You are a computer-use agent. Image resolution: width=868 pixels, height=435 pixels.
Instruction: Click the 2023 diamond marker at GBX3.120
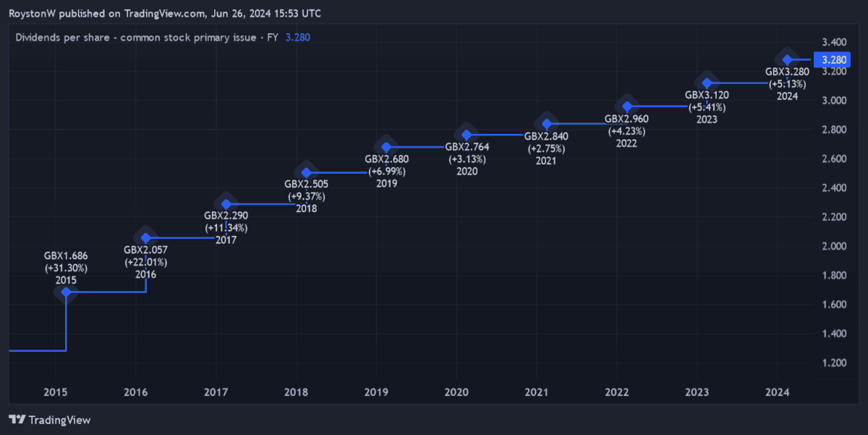[x=707, y=83]
